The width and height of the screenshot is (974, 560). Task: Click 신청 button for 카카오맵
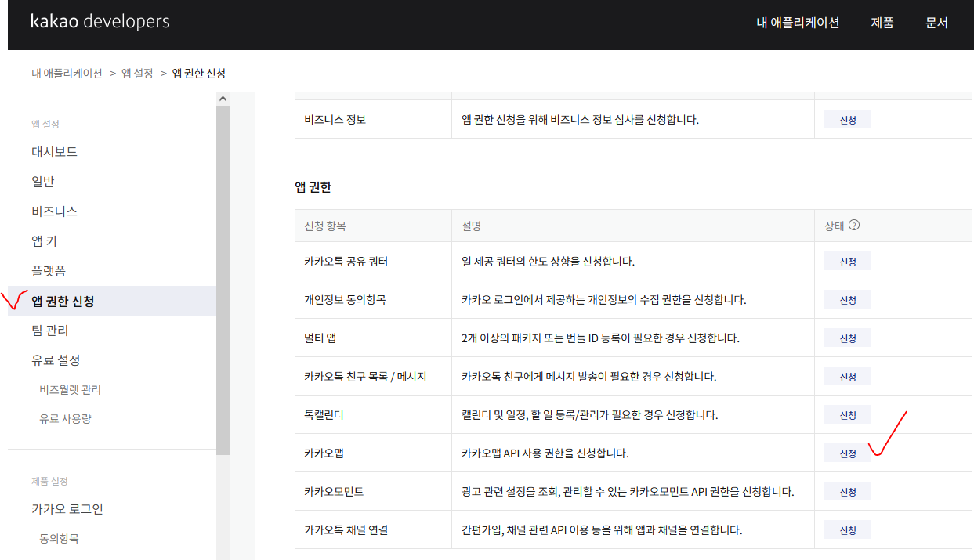[x=848, y=453]
